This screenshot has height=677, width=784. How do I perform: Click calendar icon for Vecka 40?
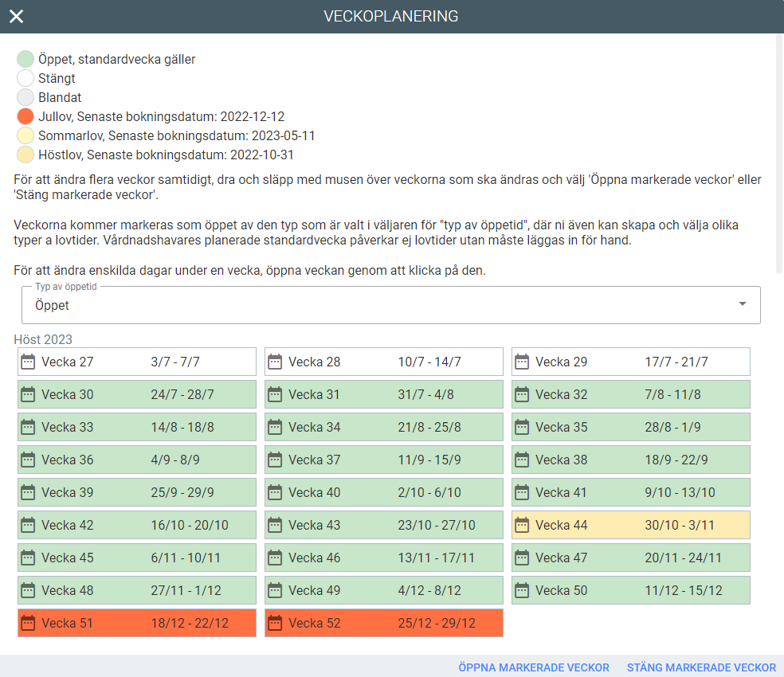(275, 493)
